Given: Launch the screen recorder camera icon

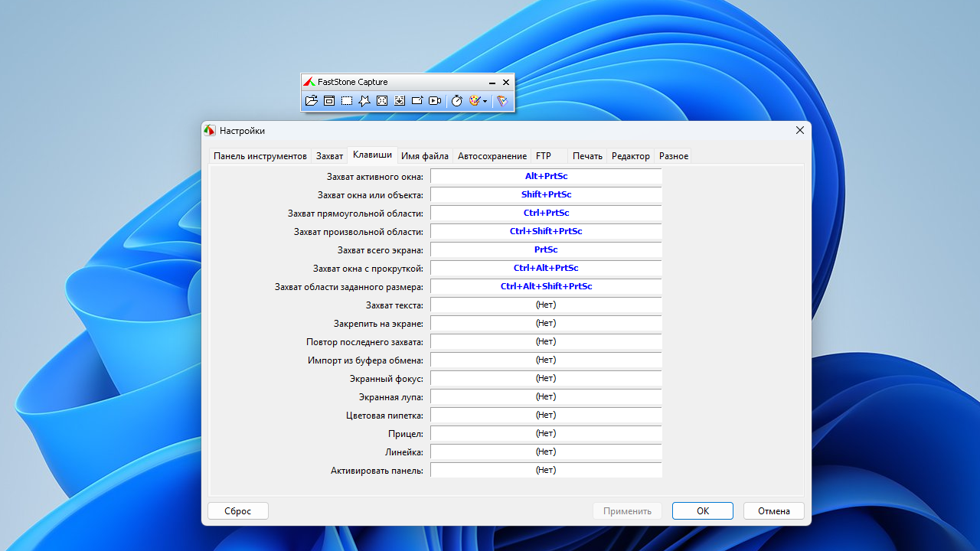Looking at the screenshot, I should click(x=435, y=100).
